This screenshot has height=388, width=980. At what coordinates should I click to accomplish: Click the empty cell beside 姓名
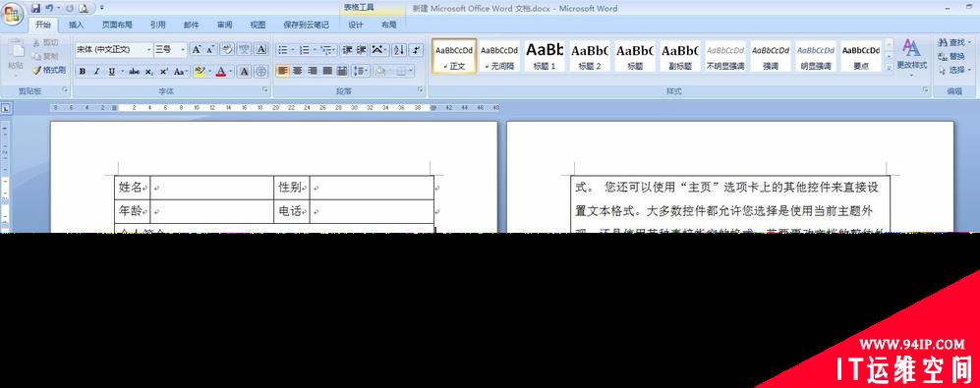(212, 188)
